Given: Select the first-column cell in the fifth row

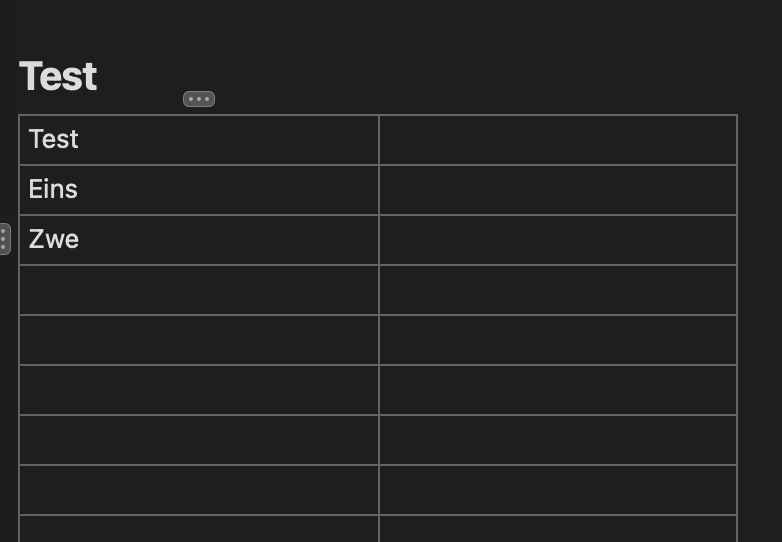Looking at the screenshot, I should 198,340.
